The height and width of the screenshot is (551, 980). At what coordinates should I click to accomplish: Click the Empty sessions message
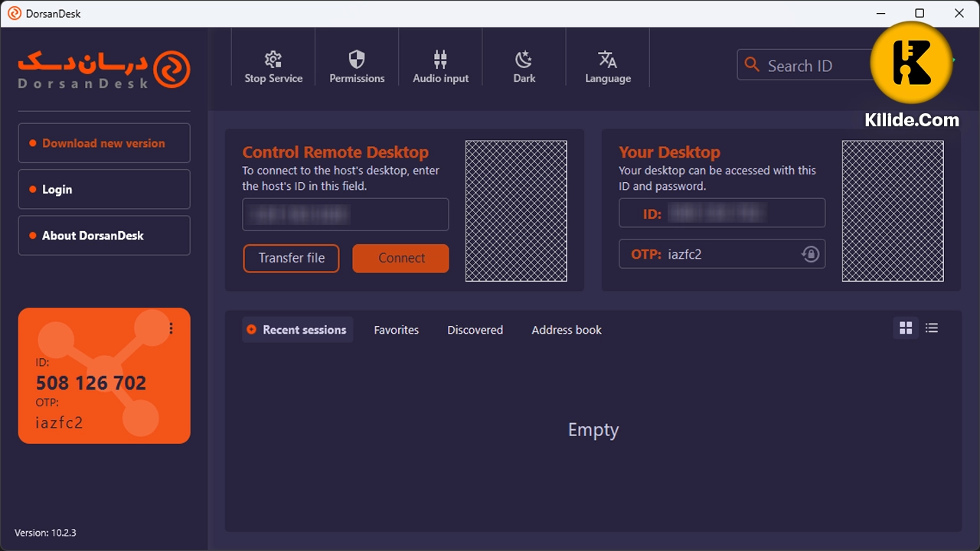[593, 430]
